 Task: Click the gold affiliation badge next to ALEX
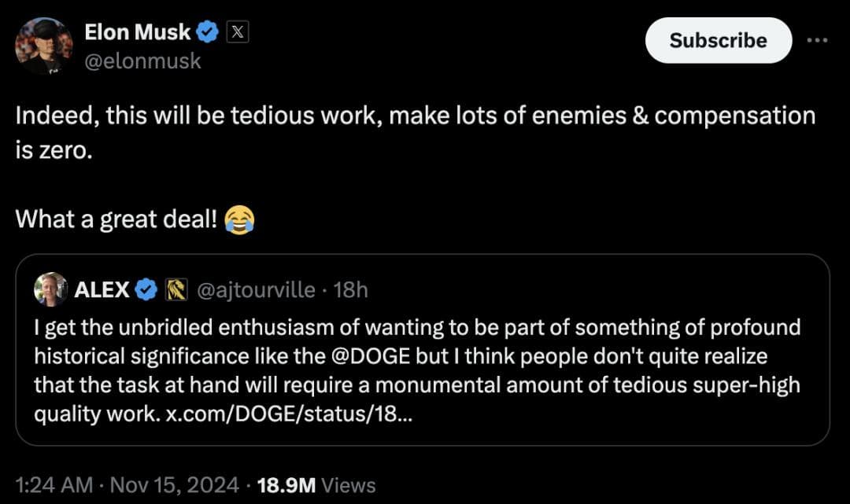coord(175,290)
